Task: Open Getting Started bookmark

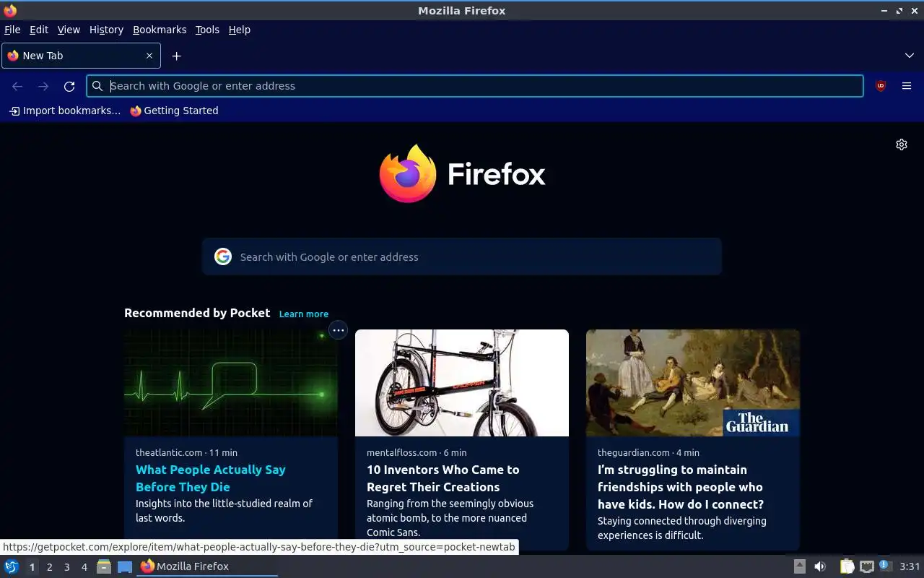Action: 174,111
